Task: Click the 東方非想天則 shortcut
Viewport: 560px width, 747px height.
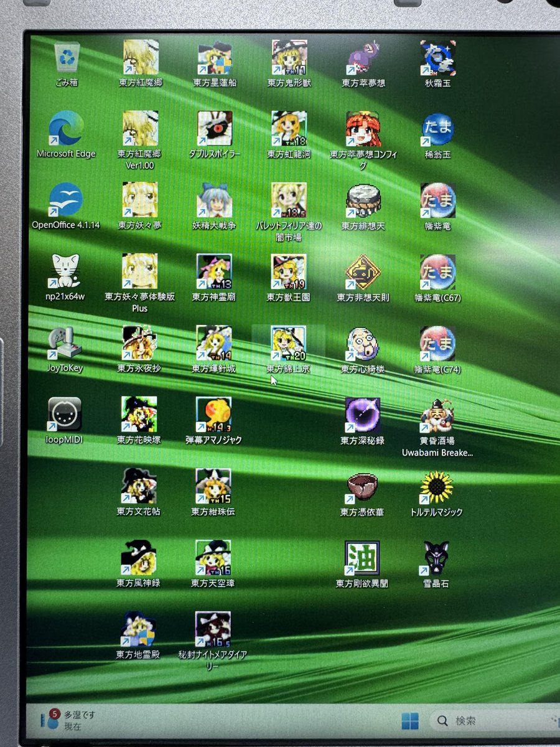Action: point(363,271)
